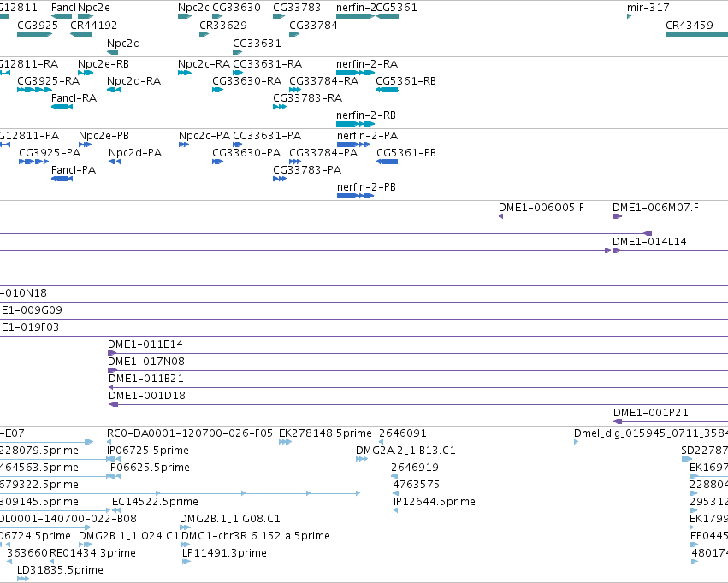Select the CG33784-PA protein feature

295,162
